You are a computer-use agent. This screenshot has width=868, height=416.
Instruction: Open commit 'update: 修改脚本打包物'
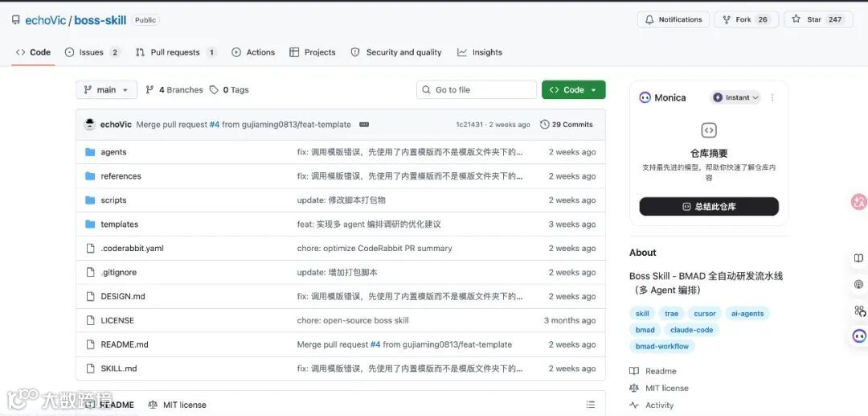[341, 200]
